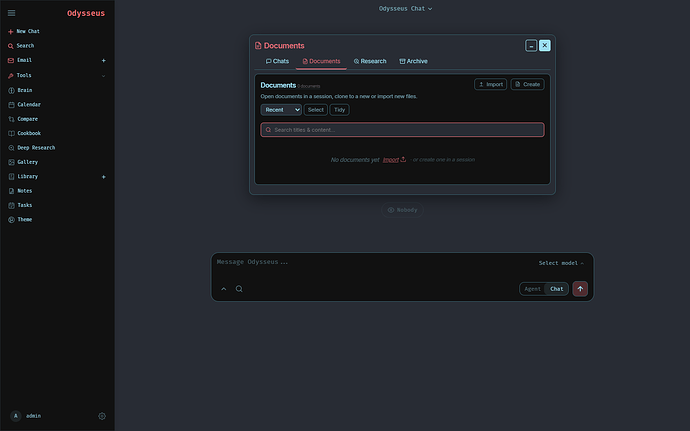Open the Calendar tool
690x431 pixels.
point(25,105)
